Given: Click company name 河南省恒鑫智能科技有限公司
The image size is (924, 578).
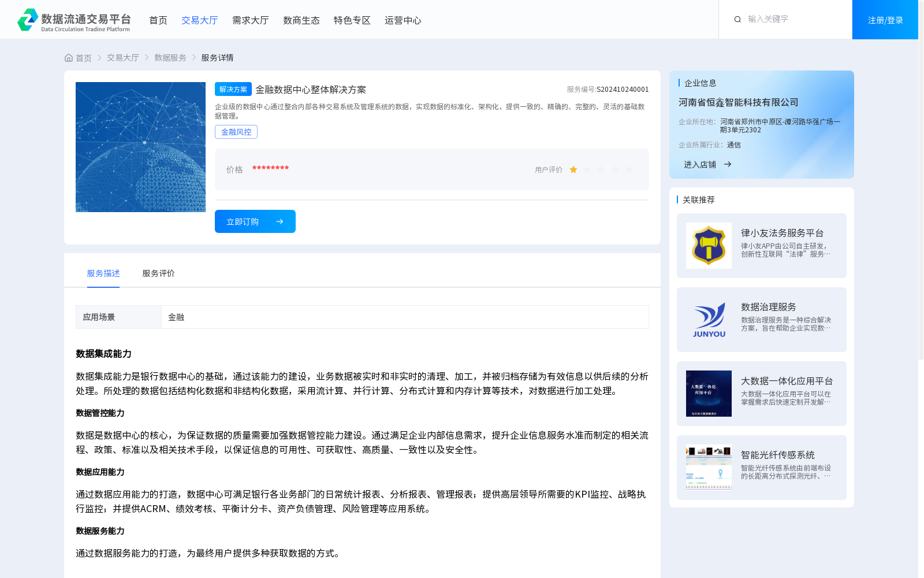Looking at the screenshot, I should pos(739,102).
